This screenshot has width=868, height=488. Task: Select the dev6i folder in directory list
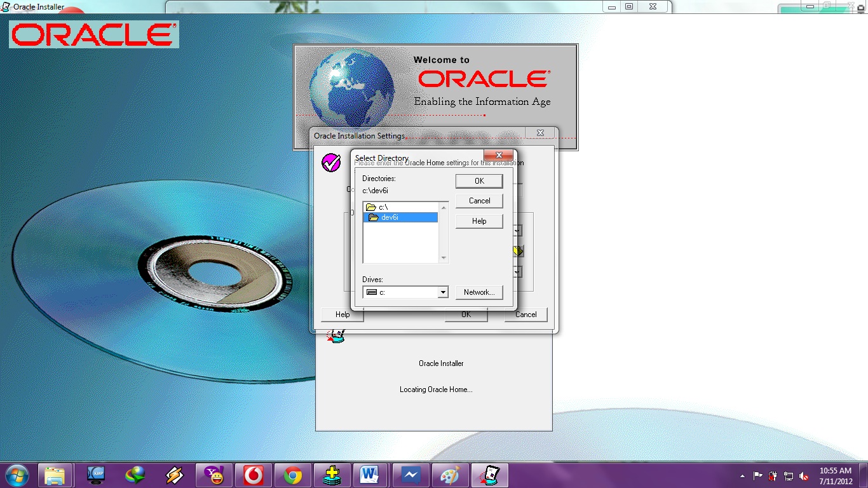click(400, 217)
